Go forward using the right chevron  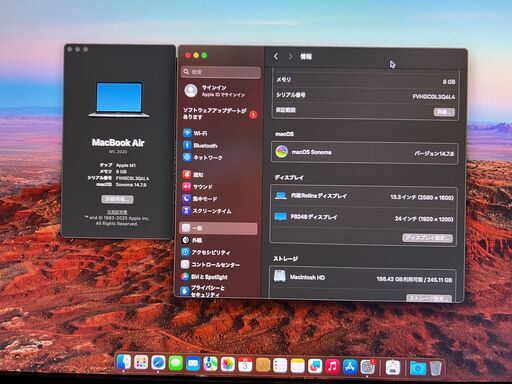coord(291,56)
